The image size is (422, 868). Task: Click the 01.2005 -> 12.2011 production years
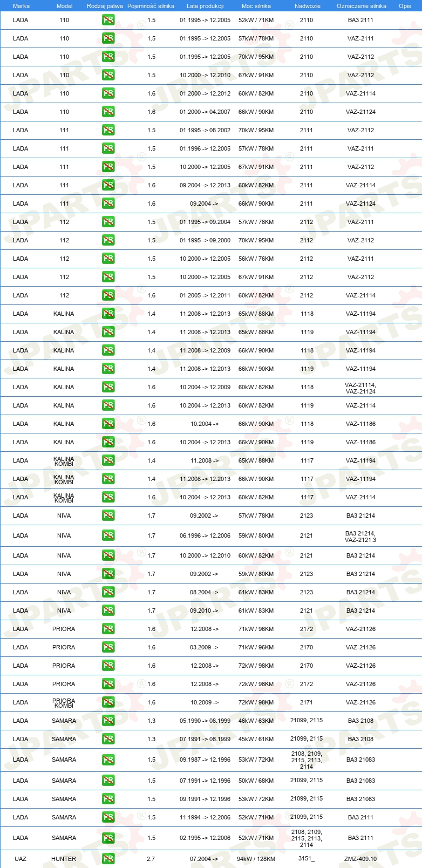205,295
